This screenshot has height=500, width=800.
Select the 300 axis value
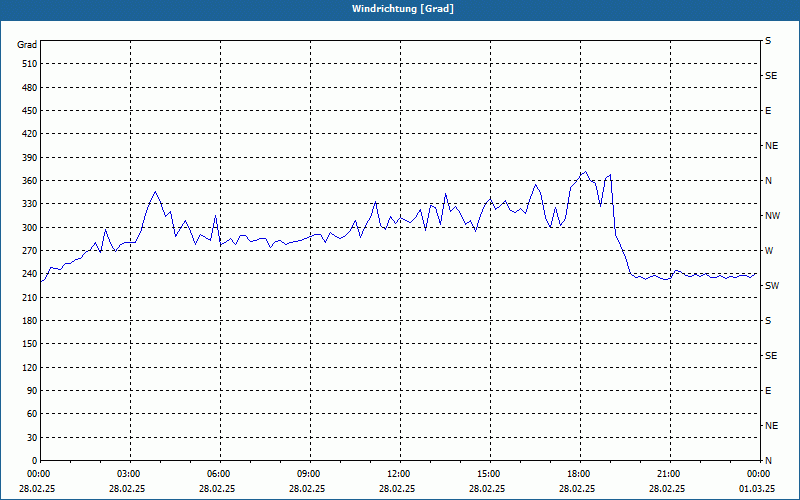click(29, 228)
